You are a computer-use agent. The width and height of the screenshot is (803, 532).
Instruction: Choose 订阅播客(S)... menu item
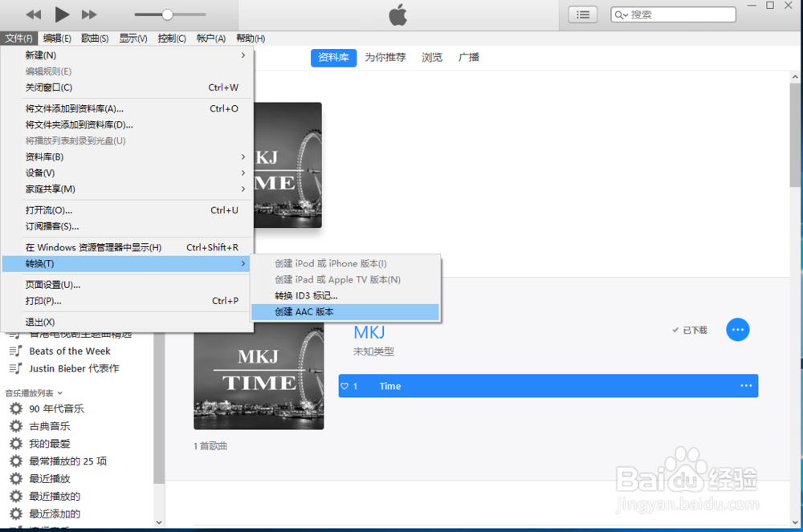point(127,226)
